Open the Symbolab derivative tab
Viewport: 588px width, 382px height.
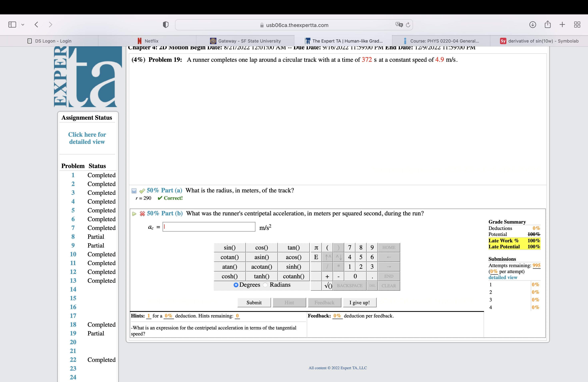(x=539, y=41)
